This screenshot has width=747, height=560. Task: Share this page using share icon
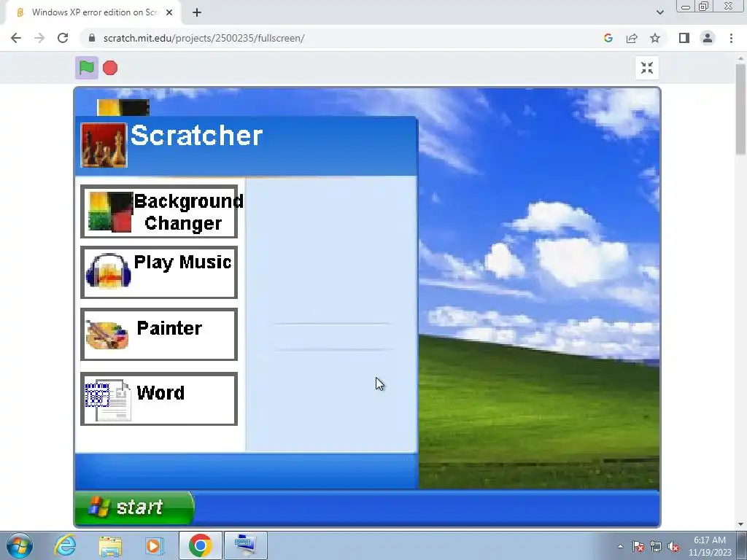[632, 38]
